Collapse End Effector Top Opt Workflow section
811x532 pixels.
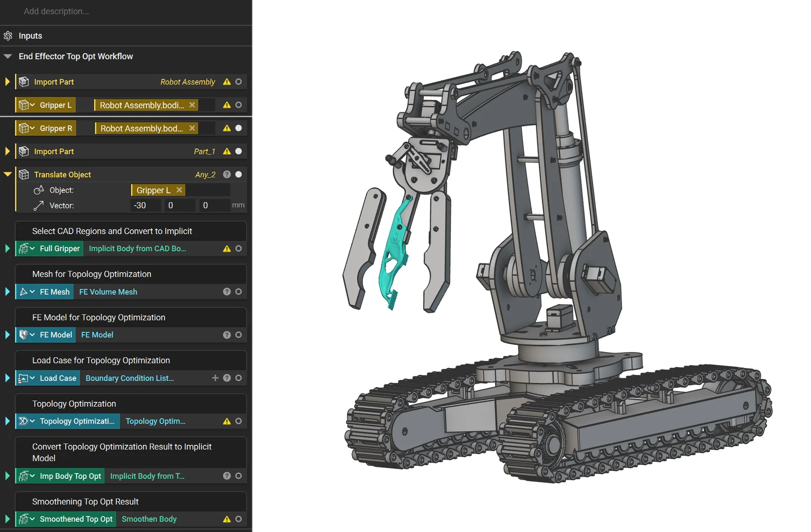8,57
